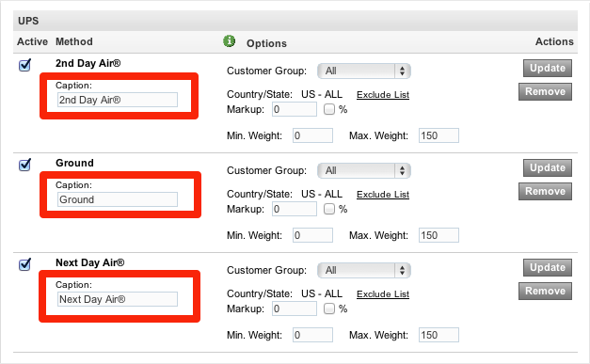Uncheck the Active checkbox for Ground

[x=24, y=165]
